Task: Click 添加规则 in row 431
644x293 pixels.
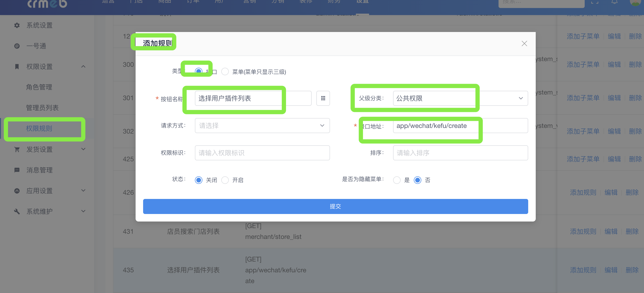Action: (x=583, y=232)
